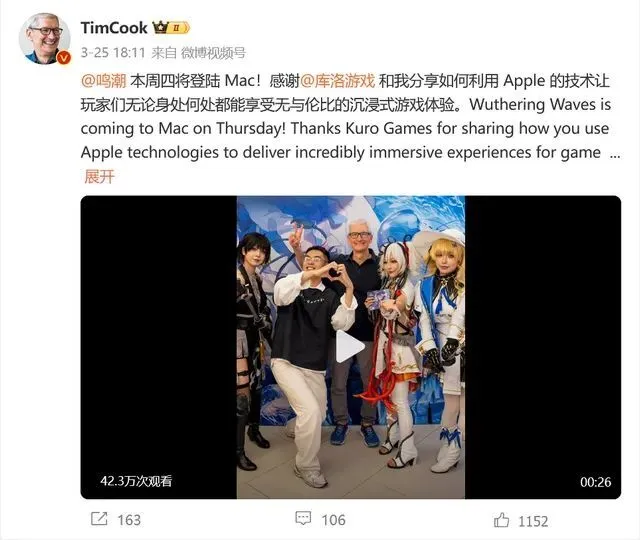This screenshot has width=640, height=540.
Task: Expand the full post with 展开
Action: [x=99, y=177]
